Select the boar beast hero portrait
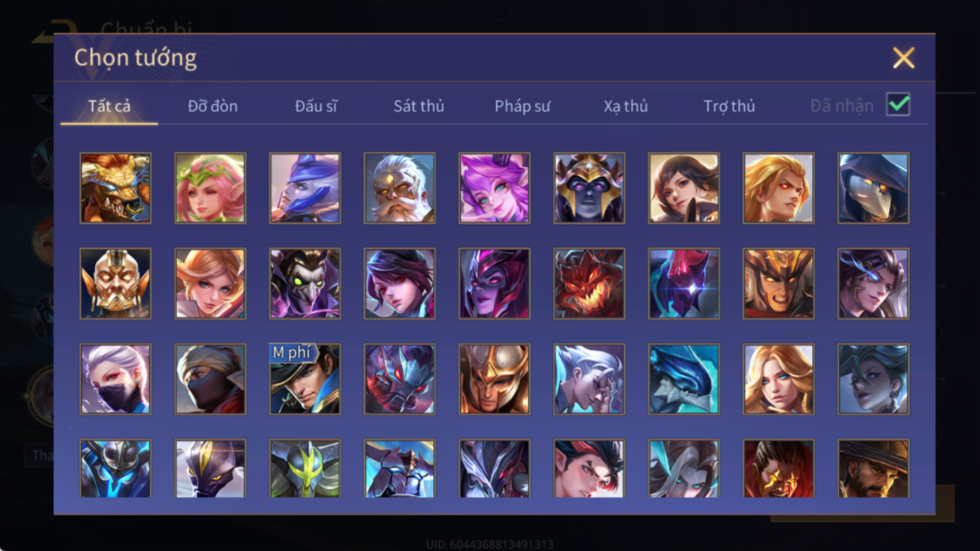Image resolution: width=980 pixels, height=551 pixels. point(115,188)
